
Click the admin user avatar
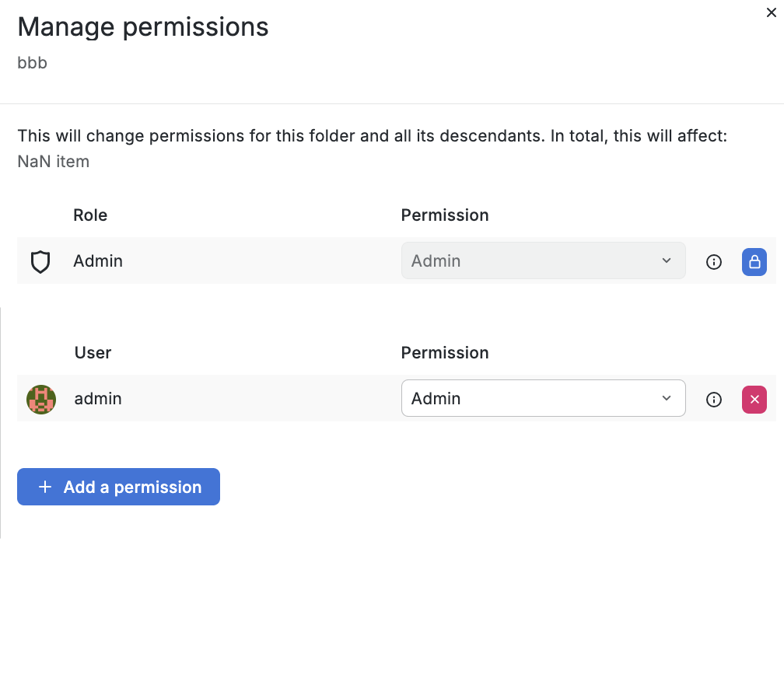pyautogui.click(x=41, y=399)
